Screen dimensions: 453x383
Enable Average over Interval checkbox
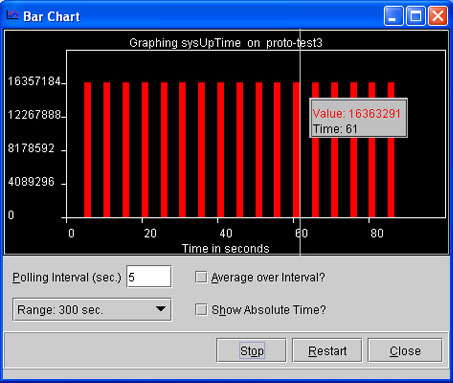click(x=201, y=277)
